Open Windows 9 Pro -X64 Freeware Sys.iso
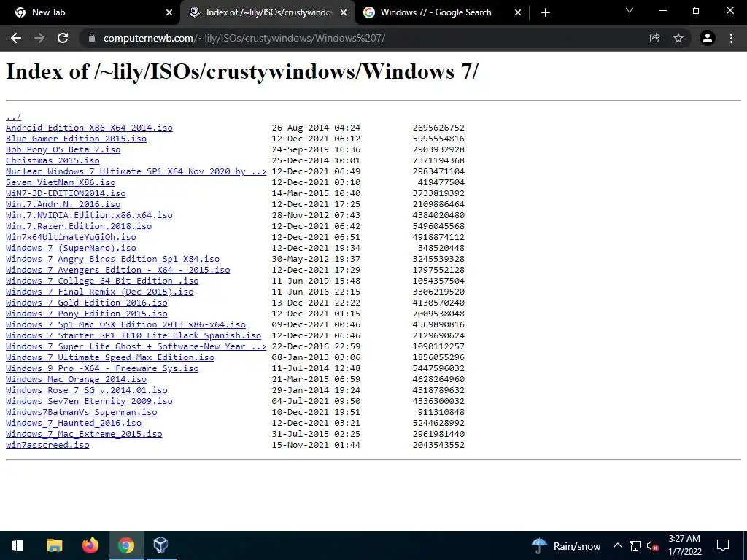Image resolution: width=747 pixels, height=560 pixels. click(x=102, y=368)
